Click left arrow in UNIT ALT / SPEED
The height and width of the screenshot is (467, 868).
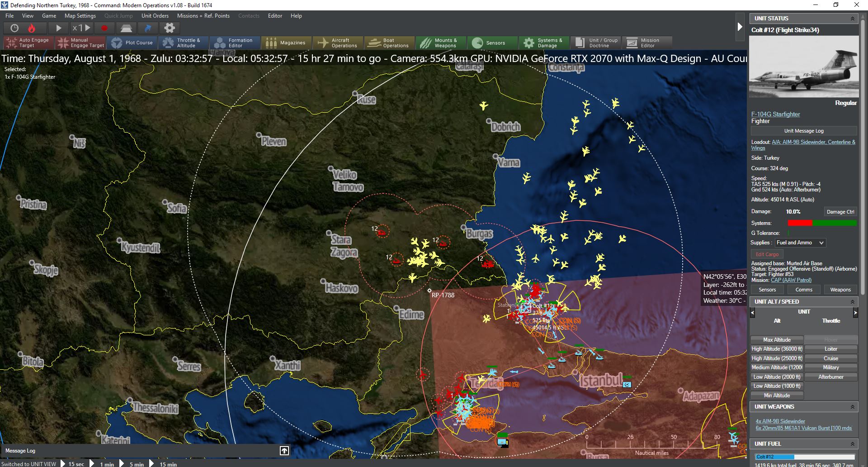coord(753,312)
